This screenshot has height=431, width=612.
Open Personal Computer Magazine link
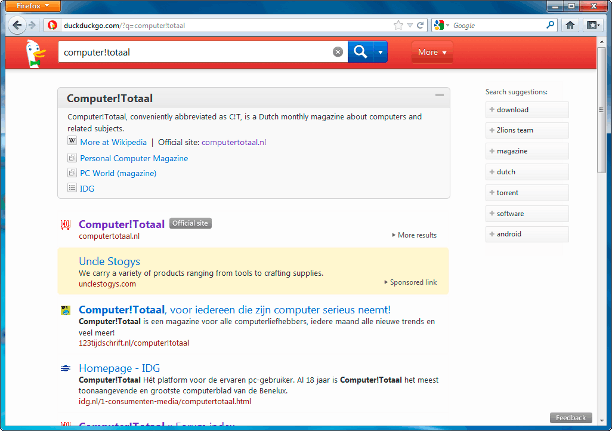pos(134,158)
